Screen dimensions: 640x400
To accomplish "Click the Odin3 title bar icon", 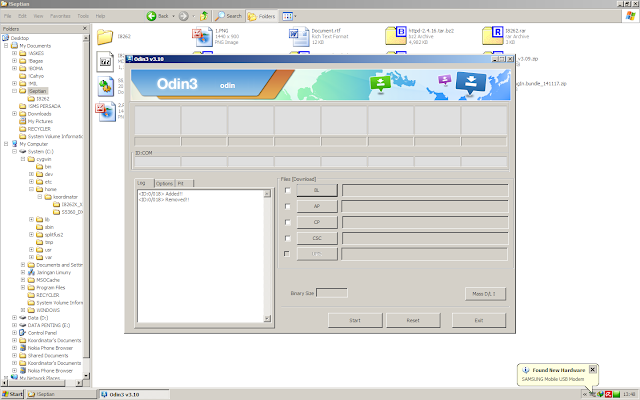I will tap(129, 59).
